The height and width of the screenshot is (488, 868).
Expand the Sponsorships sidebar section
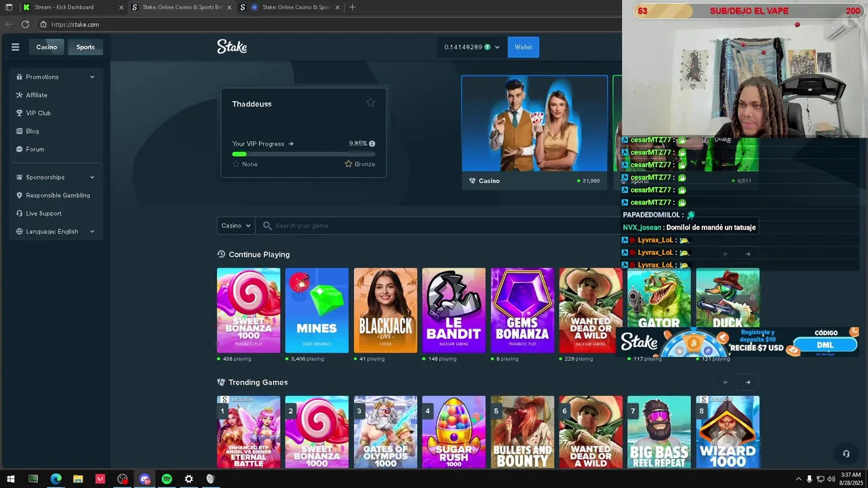(x=56, y=177)
